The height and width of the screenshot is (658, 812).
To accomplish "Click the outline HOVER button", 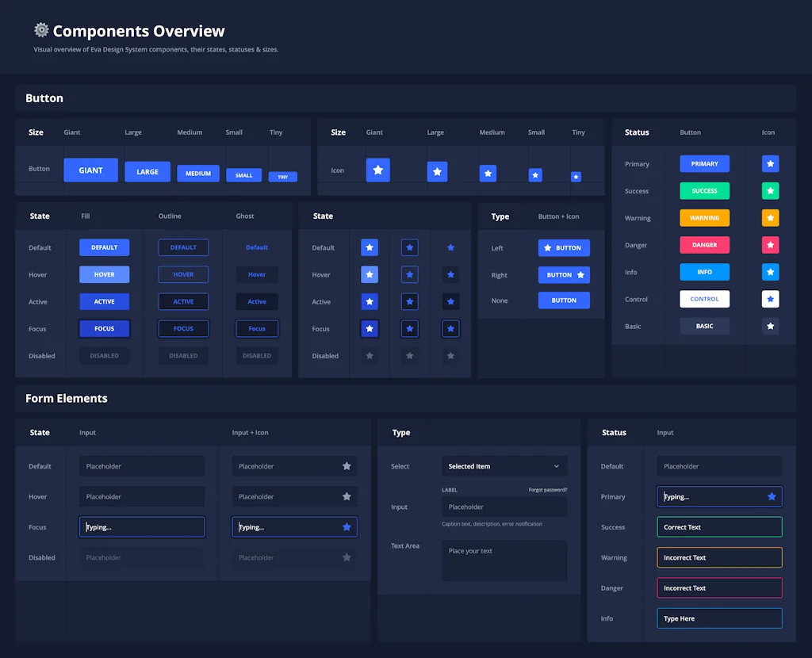I will pyautogui.click(x=183, y=274).
